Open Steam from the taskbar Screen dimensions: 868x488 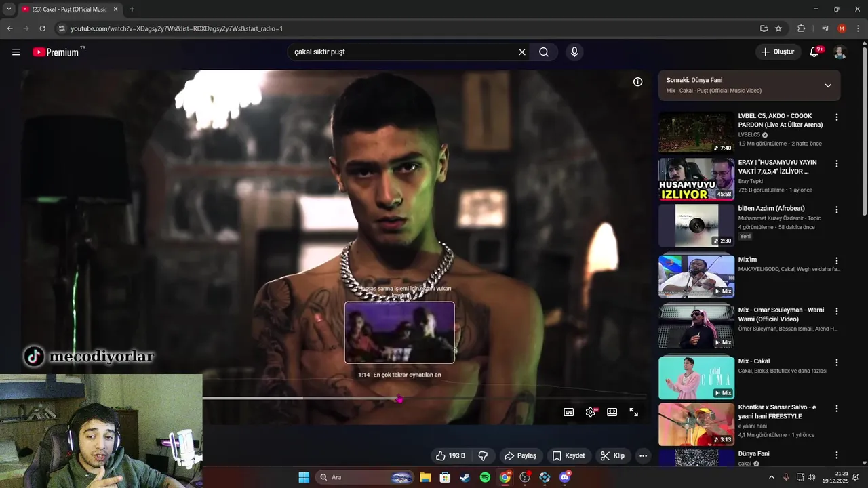pyautogui.click(x=465, y=477)
